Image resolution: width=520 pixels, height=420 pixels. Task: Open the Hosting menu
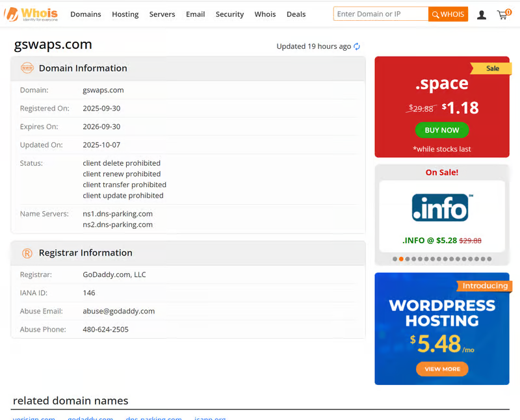coord(125,14)
